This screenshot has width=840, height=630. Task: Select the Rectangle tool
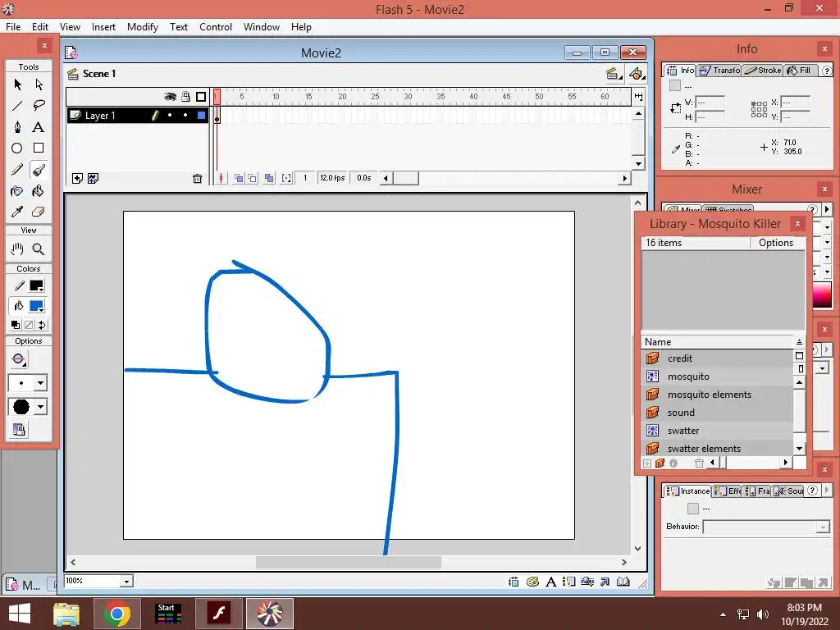coord(39,148)
